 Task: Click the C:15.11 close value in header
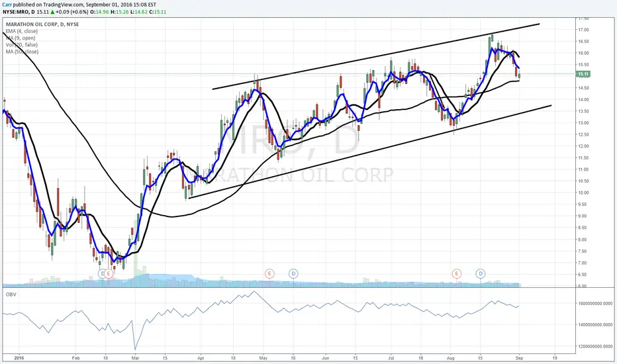157,12
